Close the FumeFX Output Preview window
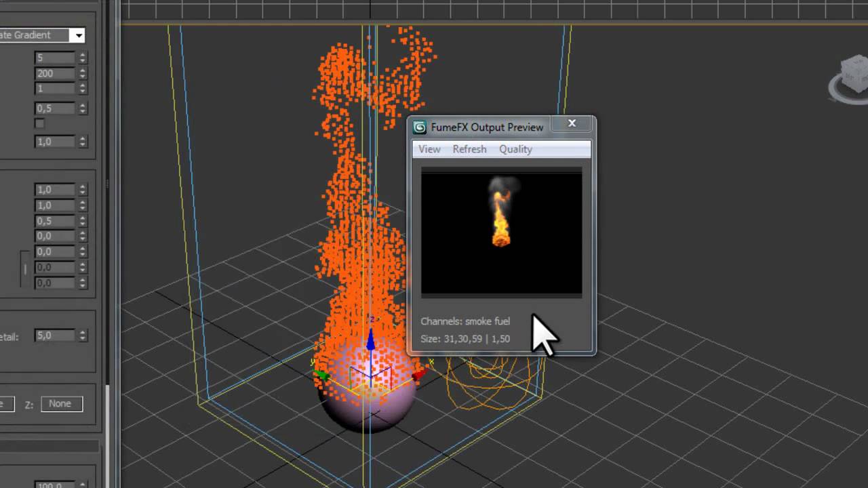 pyautogui.click(x=572, y=123)
